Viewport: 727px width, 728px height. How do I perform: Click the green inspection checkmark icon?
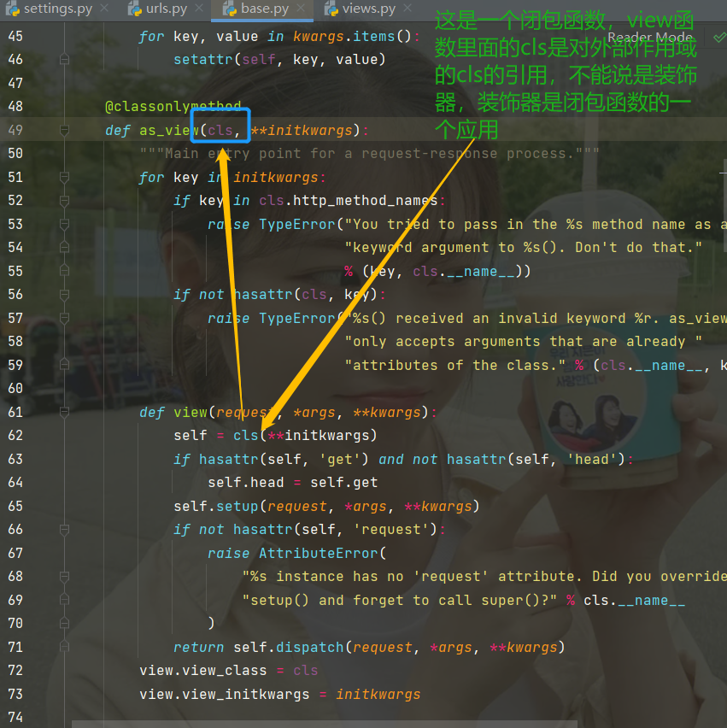719,37
